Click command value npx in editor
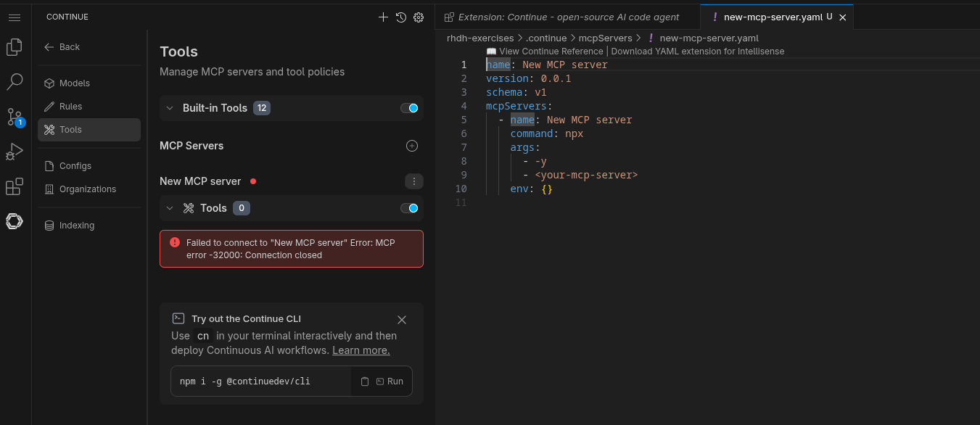Image resolution: width=980 pixels, height=425 pixels. click(575, 133)
